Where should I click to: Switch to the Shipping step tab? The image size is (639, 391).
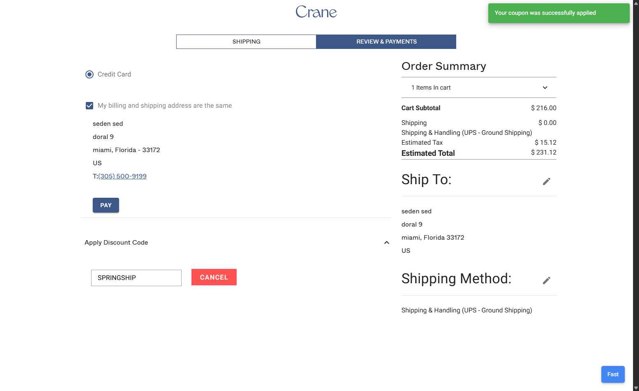coord(246,42)
